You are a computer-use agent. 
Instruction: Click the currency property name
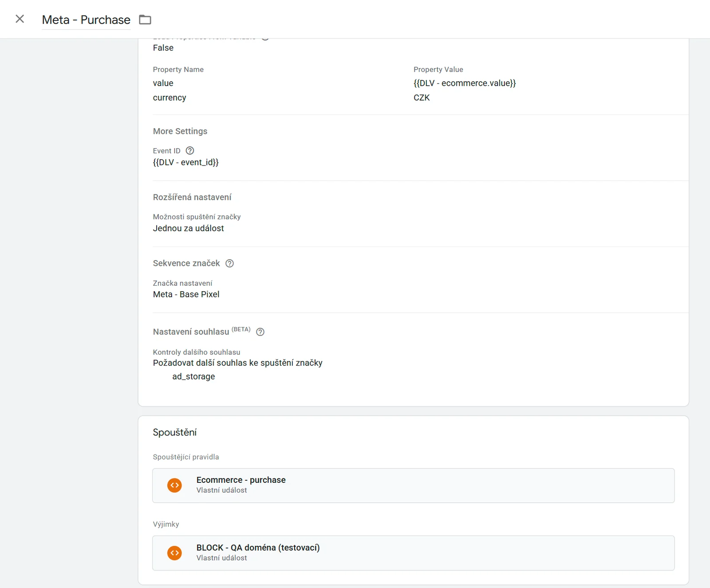pos(170,98)
